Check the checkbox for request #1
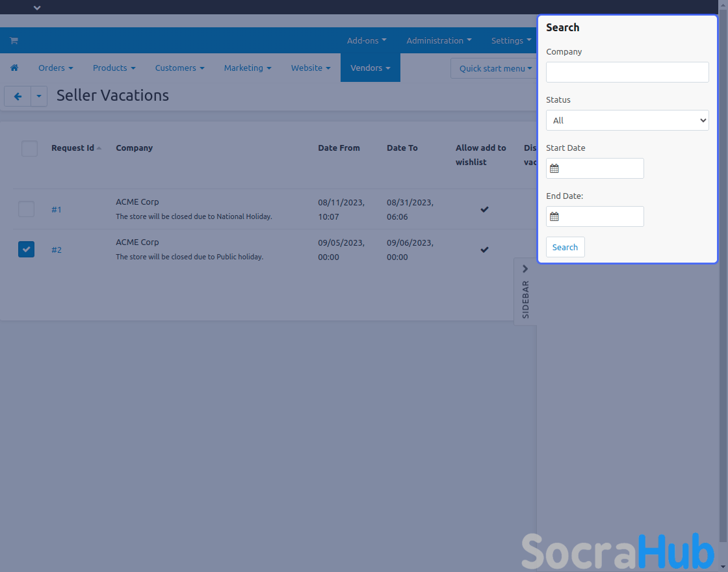Viewport: 728px width, 572px height. pos(26,209)
